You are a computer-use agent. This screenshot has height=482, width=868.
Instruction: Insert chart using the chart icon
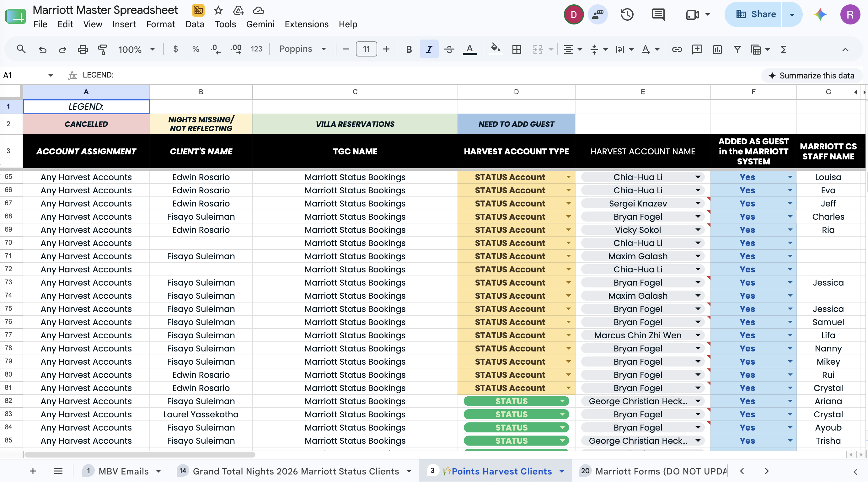tap(717, 50)
